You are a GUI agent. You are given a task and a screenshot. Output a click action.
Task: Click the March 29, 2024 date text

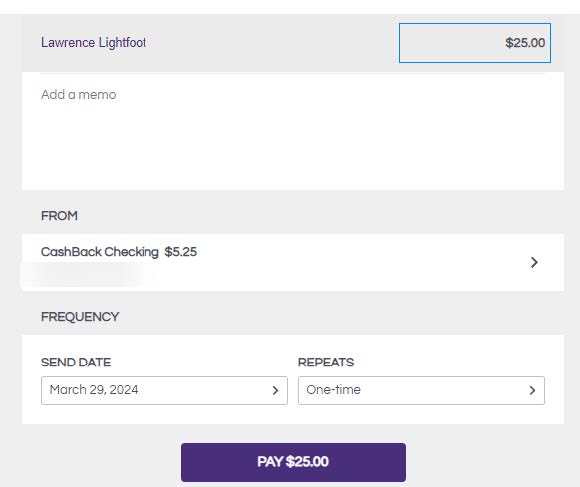(x=94, y=390)
